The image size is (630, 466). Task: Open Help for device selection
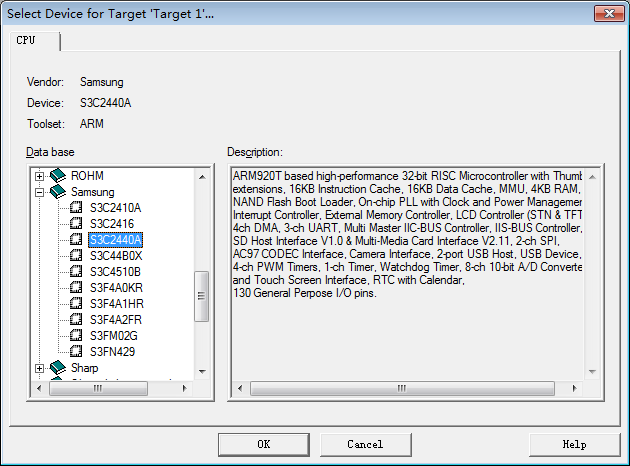pos(574,444)
